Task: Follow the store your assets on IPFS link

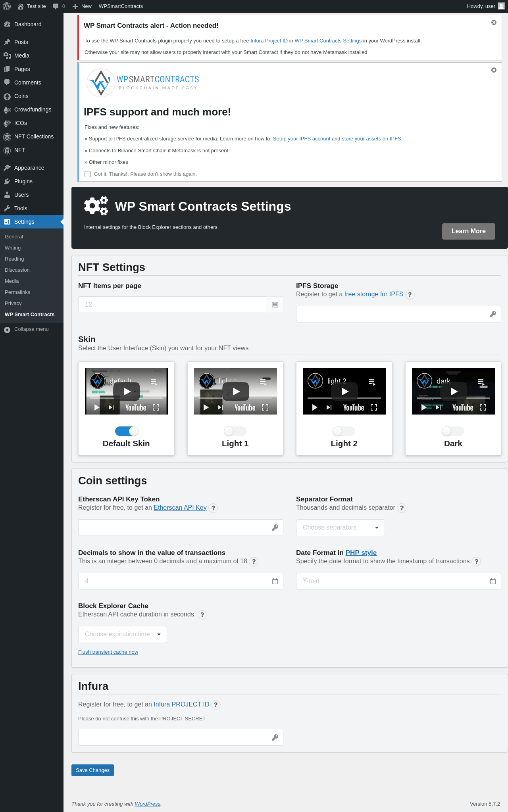Action: [371, 139]
